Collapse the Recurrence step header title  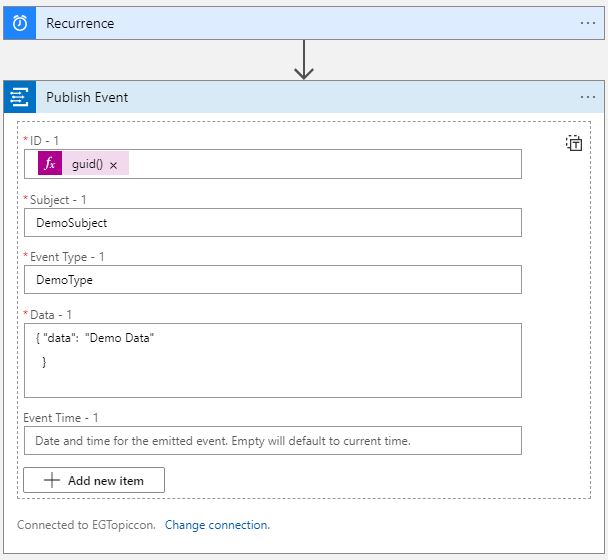(80, 23)
